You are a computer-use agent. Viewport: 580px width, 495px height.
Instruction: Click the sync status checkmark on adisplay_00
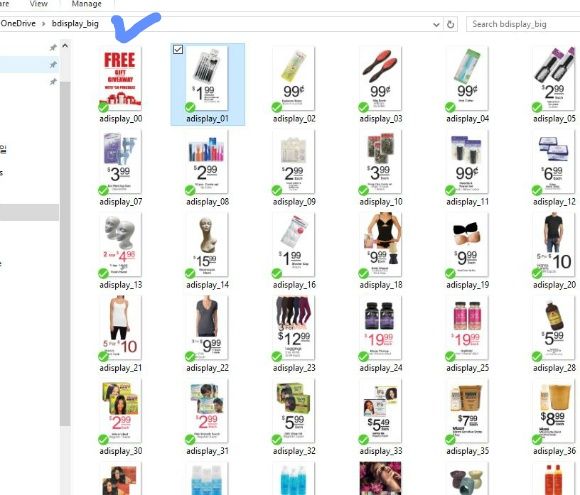coord(103,107)
